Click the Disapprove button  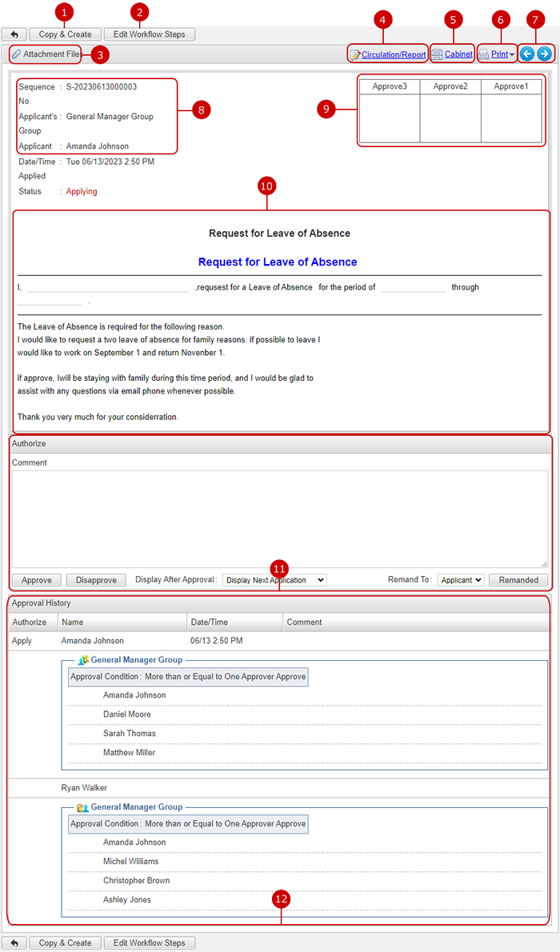[96, 580]
